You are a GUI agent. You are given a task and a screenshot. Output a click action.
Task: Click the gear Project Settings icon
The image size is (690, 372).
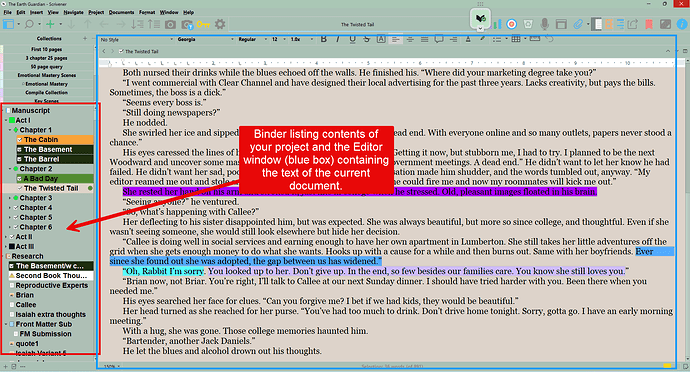(220, 24)
